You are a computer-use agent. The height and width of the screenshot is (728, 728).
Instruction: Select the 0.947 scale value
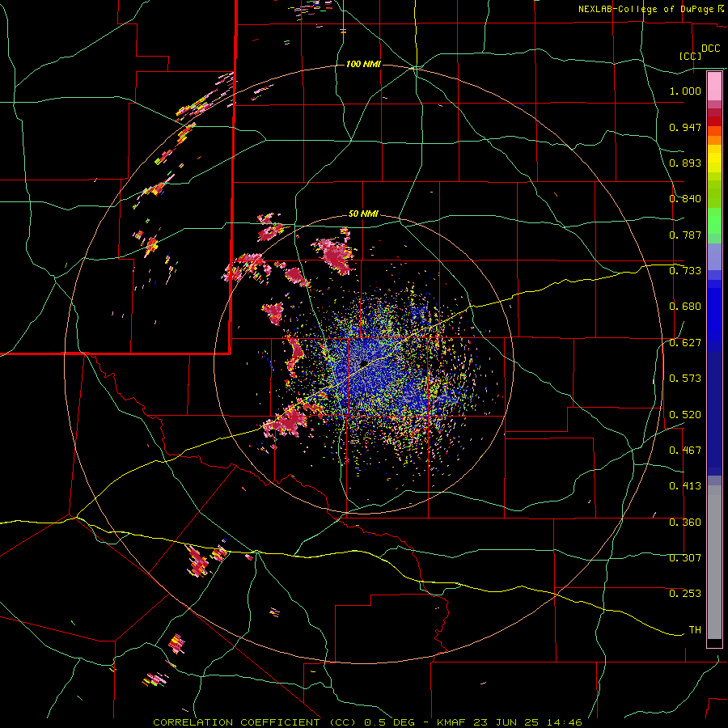coord(685,127)
